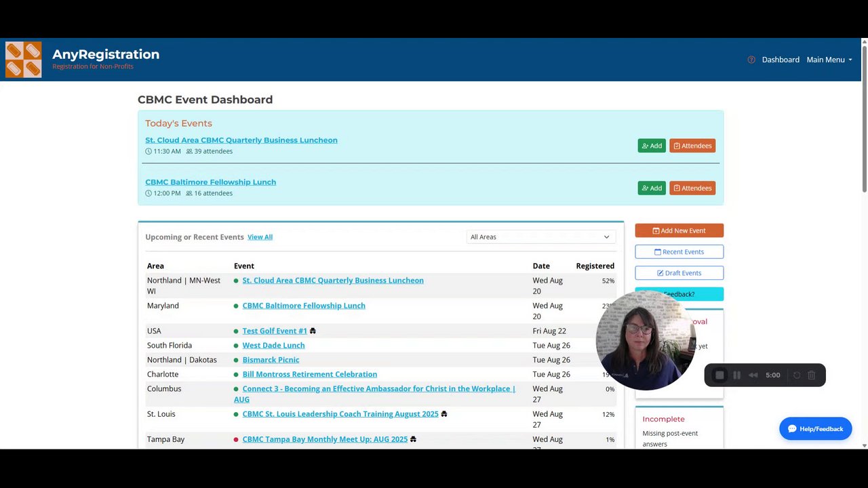868x488 pixels.
Task: Open Draft Events
Action: pos(679,272)
